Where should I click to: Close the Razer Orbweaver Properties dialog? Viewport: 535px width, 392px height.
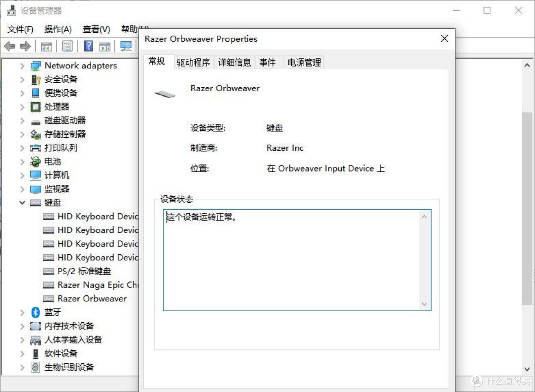[x=444, y=39]
